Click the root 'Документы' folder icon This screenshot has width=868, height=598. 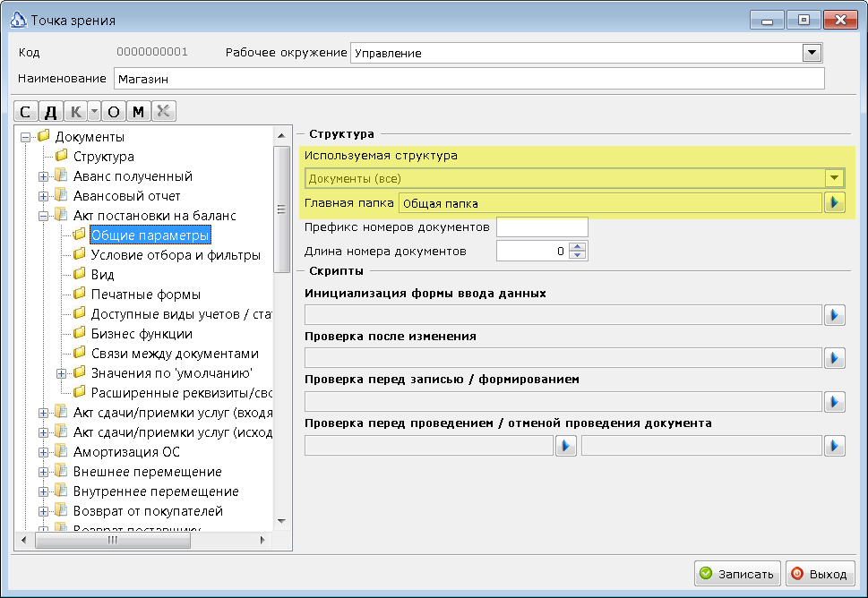(44, 136)
